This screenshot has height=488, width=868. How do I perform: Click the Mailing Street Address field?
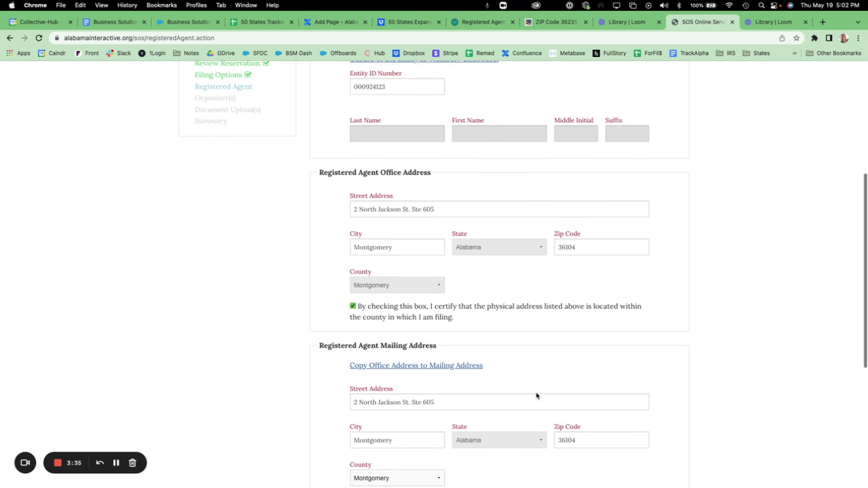pyautogui.click(x=499, y=403)
